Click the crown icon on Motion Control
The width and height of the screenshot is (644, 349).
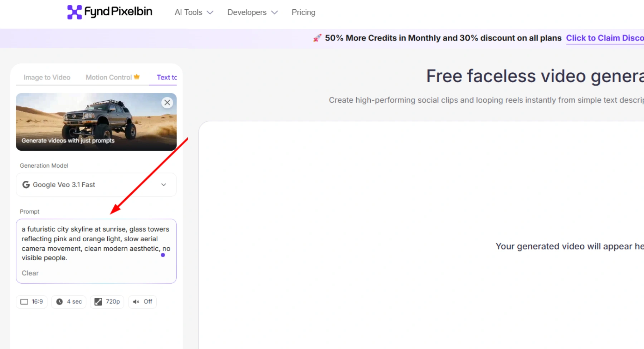[137, 77]
